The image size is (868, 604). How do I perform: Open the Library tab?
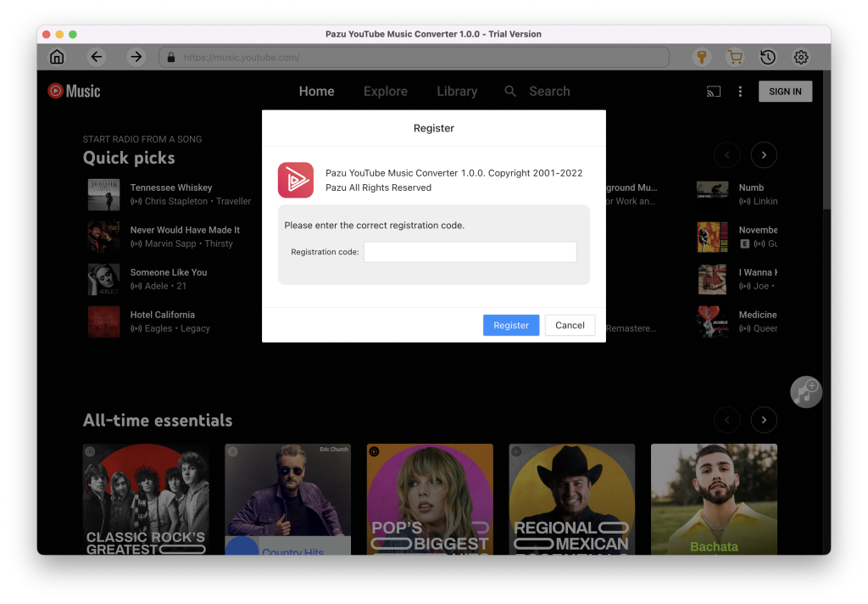click(x=457, y=92)
